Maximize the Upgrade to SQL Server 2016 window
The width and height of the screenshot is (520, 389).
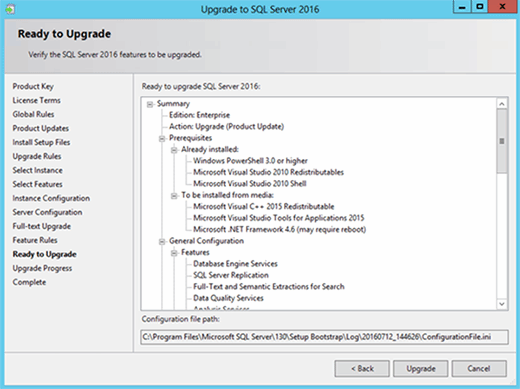479,7
